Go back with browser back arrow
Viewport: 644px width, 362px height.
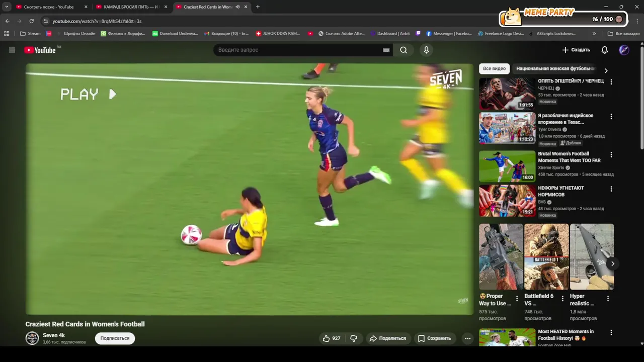pos(8,21)
